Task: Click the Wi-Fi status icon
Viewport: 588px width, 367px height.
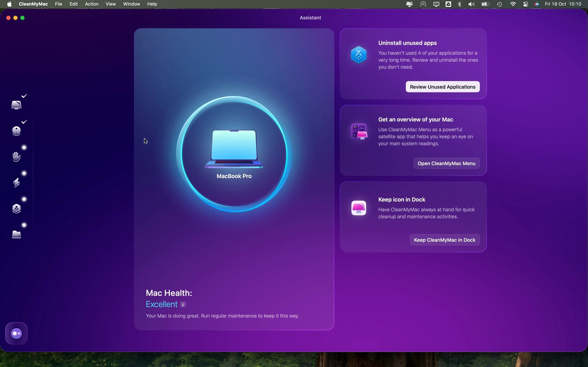Action: click(513, 4)
